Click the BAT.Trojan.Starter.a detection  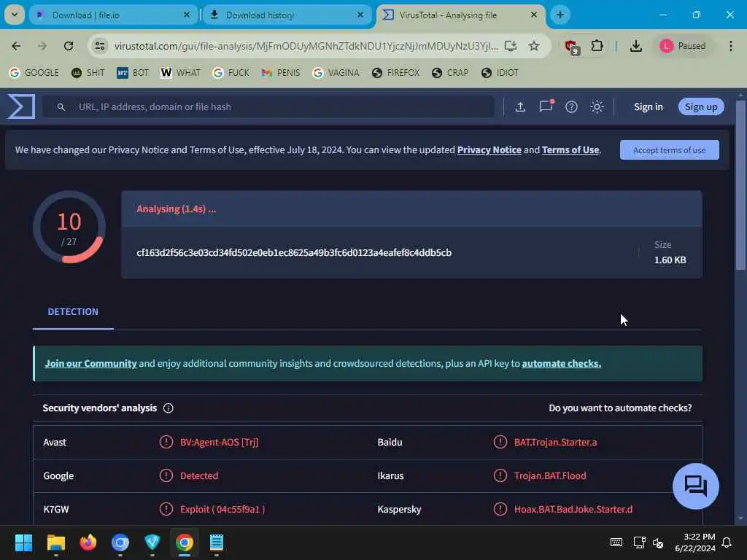[x=555, y=442]
